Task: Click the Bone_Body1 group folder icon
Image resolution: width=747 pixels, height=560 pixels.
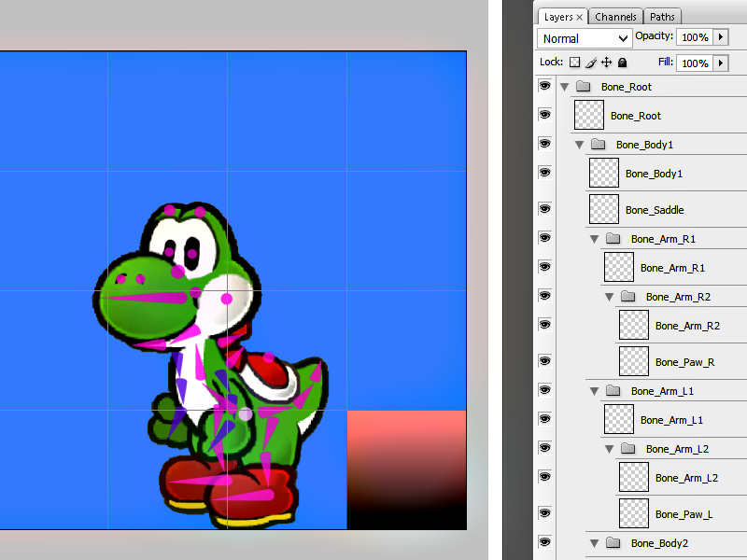Action: 598,145
